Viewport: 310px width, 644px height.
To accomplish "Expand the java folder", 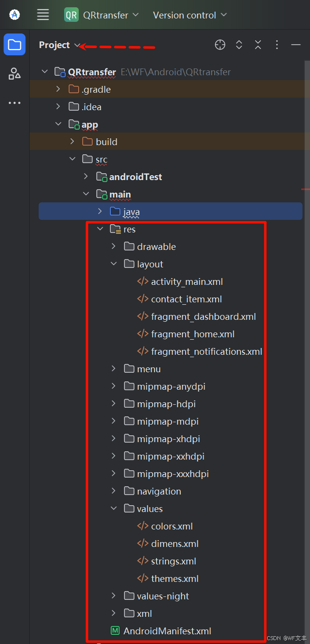I will [x=100, y=212].
